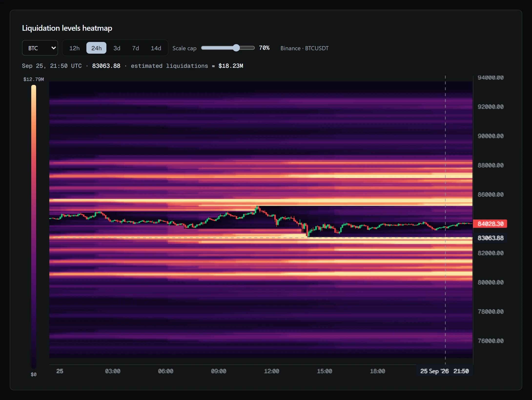Click the 78000.00 price axis label
Screen dimensions: 532x400
tap(491, 311)
